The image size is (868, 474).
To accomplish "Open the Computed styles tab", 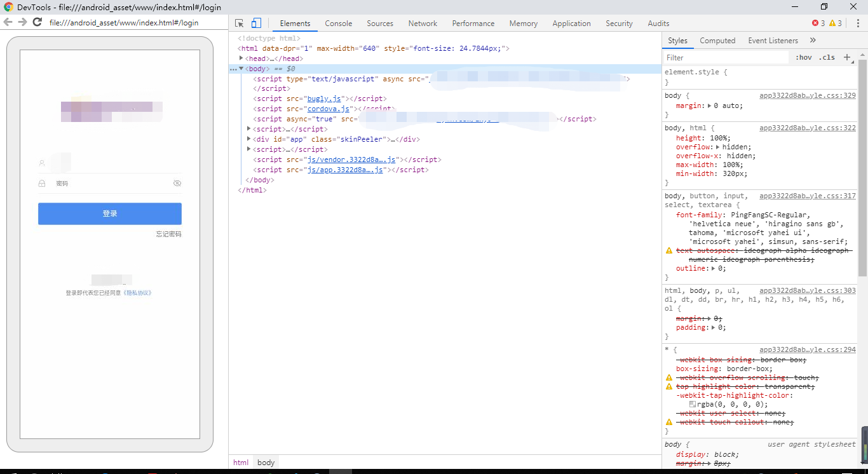I will click(717, 41).
